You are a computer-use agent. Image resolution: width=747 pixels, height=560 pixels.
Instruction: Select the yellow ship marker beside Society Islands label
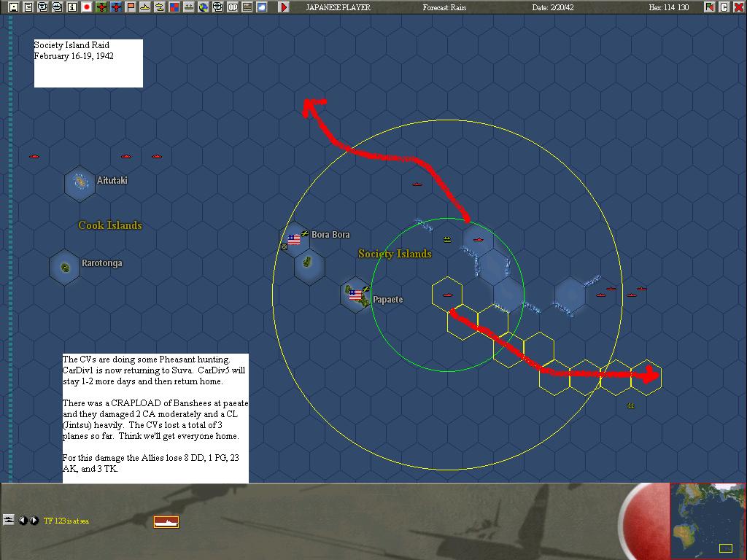(x=447, y=239)
